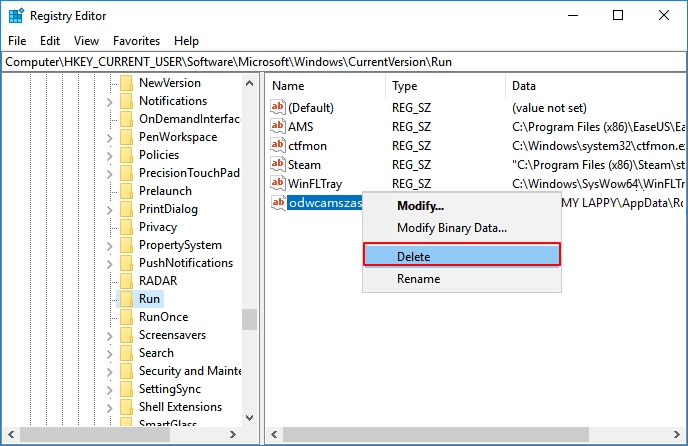Select the Steam registry value icon
688x446 pixels.
pyautogui.click(x=278, y=165)
